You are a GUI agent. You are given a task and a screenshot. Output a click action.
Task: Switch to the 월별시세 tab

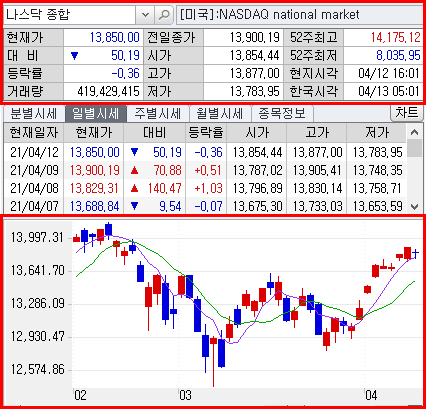pos(220,114)
